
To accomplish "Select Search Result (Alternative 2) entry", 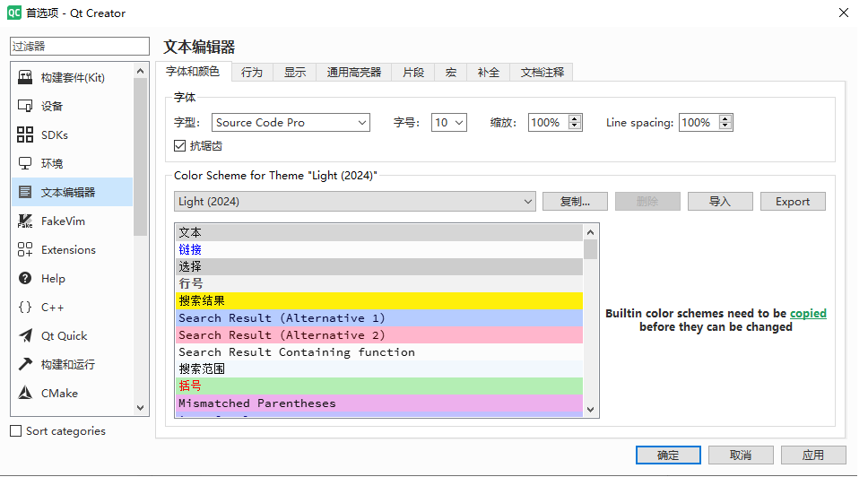I will point(379,335).
